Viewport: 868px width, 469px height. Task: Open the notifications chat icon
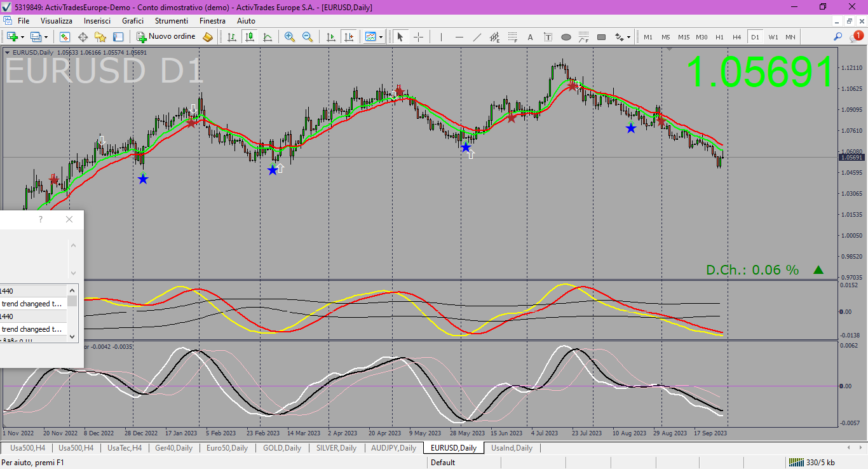[x=856, y=37]
